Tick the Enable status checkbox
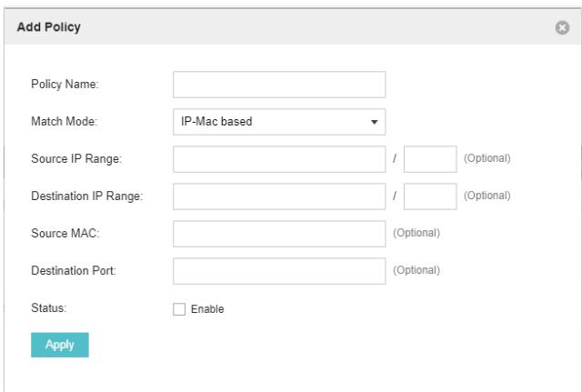 point(179,309)
